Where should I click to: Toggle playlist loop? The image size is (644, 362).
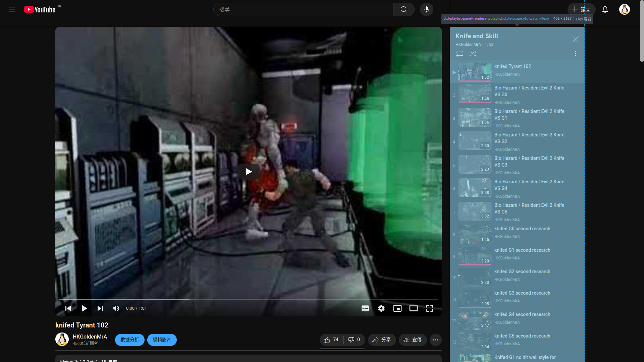point(460,54)
